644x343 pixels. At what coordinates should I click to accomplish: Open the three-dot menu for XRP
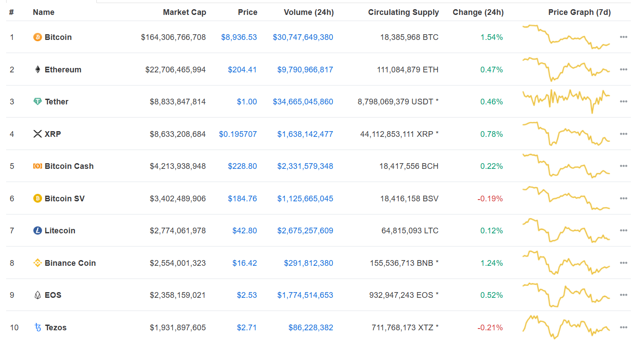pyautogui.click(x=624, y=134)
